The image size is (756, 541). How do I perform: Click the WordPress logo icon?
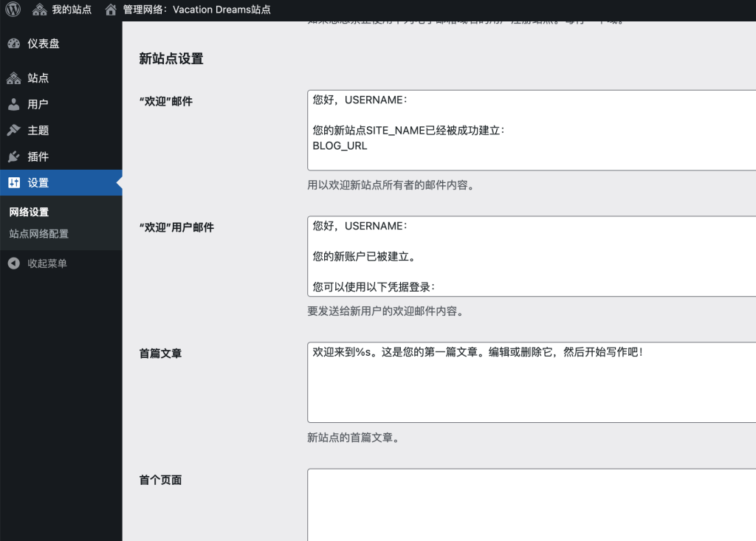[x=13, y=10]
